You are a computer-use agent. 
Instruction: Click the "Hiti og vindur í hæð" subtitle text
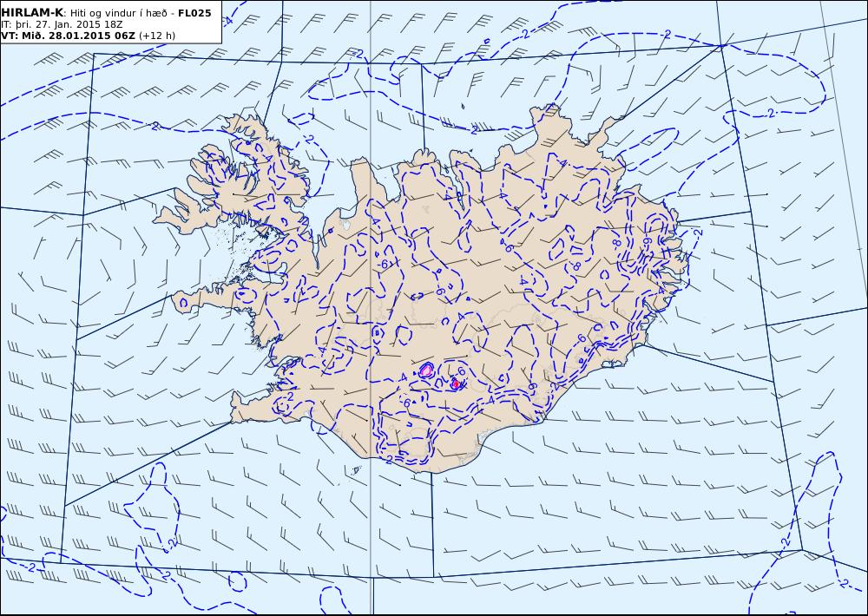[118, 13]
